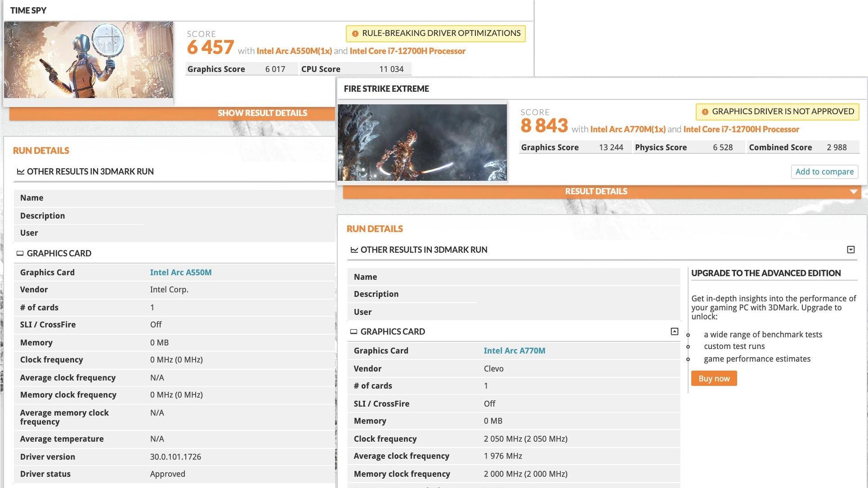Collapse Result Details using the white arrow
The width and height of the screenshot is (868, 488).
click(x=853, y=192)
